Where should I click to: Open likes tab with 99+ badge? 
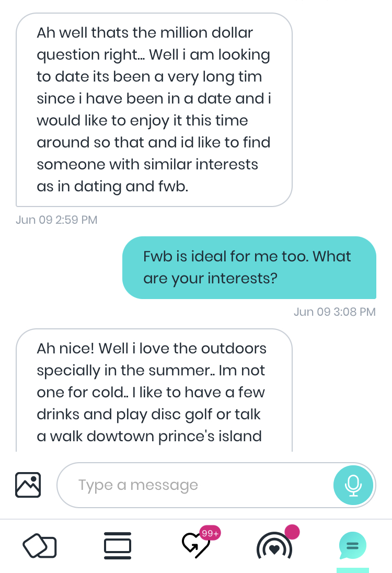(x=197, y=545)
